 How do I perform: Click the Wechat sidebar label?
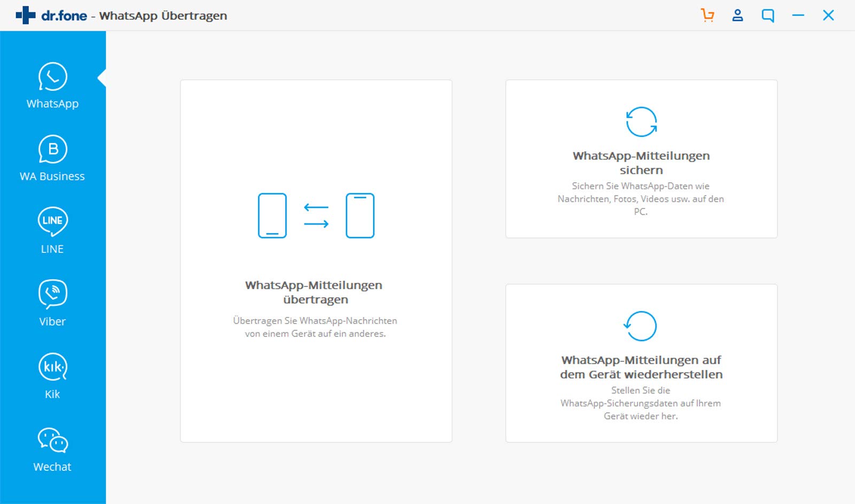coord(52,467)
